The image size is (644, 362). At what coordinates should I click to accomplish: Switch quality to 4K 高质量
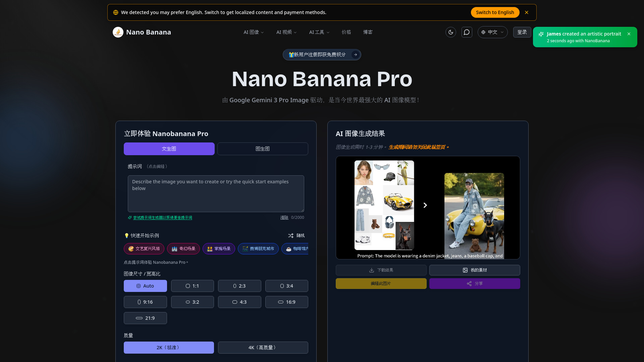263,348
